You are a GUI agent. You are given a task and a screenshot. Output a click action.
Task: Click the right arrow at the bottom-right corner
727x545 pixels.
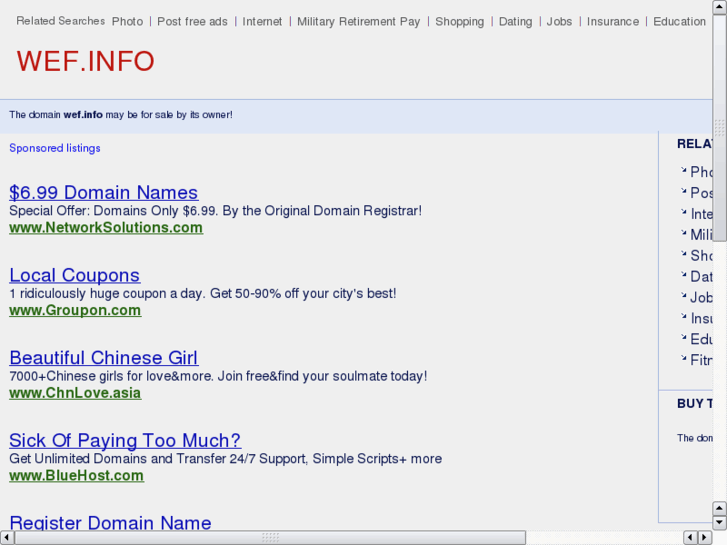click(x=705, y=538)
